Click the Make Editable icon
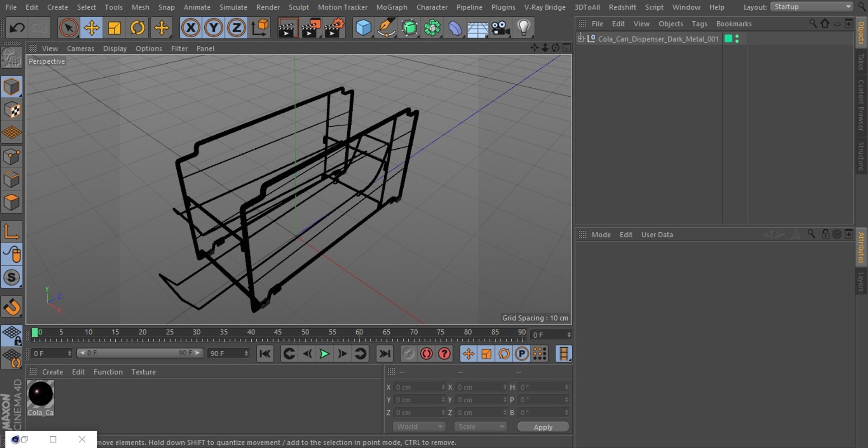 point(12,58)
